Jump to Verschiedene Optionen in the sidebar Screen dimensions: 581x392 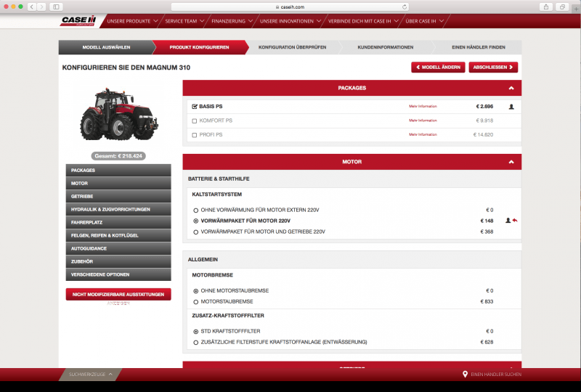coord(118,274)
